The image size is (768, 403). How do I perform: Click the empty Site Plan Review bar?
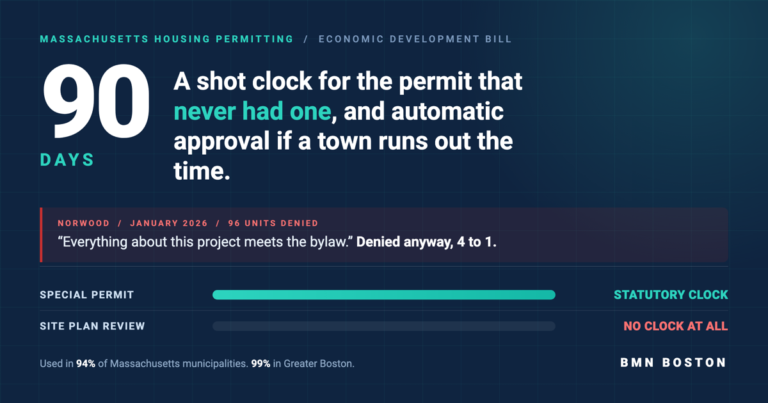point(384,326)
